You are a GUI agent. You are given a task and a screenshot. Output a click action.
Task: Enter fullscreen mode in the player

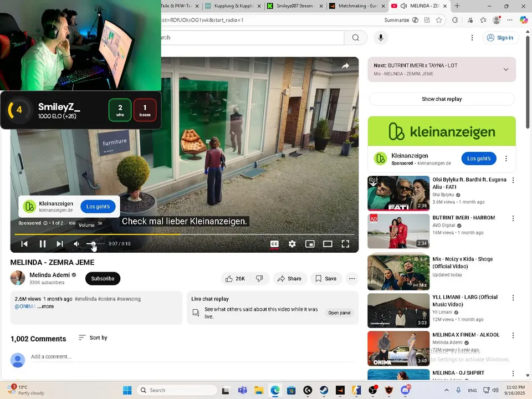[x=345, y=244]
